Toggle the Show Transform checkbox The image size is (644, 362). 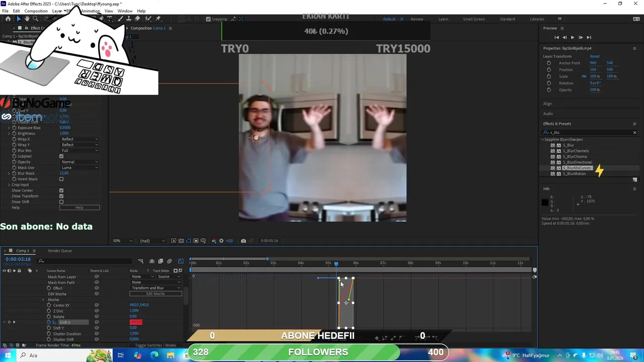click(61, 196)
